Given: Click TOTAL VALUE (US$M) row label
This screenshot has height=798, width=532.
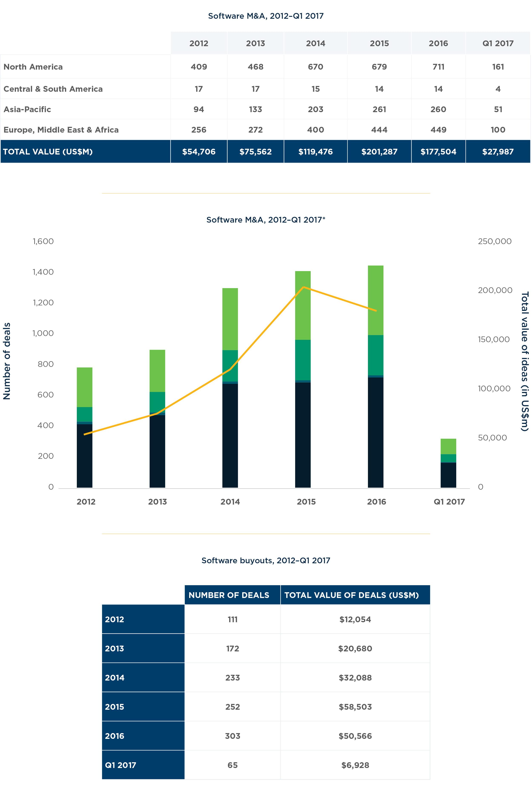Looking at the screenshot, I should [x=48, y=152].
